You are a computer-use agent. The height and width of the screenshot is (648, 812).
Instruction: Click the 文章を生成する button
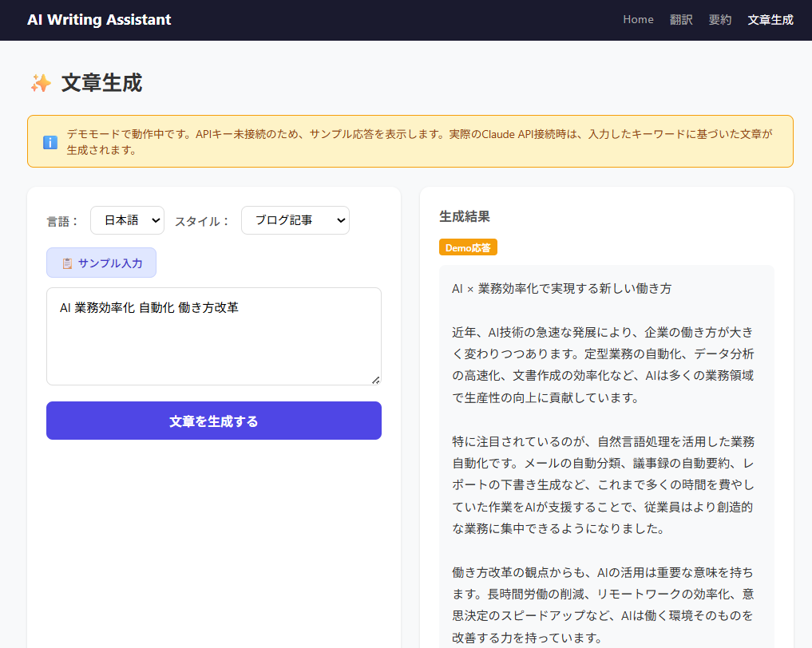coord(214,421)
